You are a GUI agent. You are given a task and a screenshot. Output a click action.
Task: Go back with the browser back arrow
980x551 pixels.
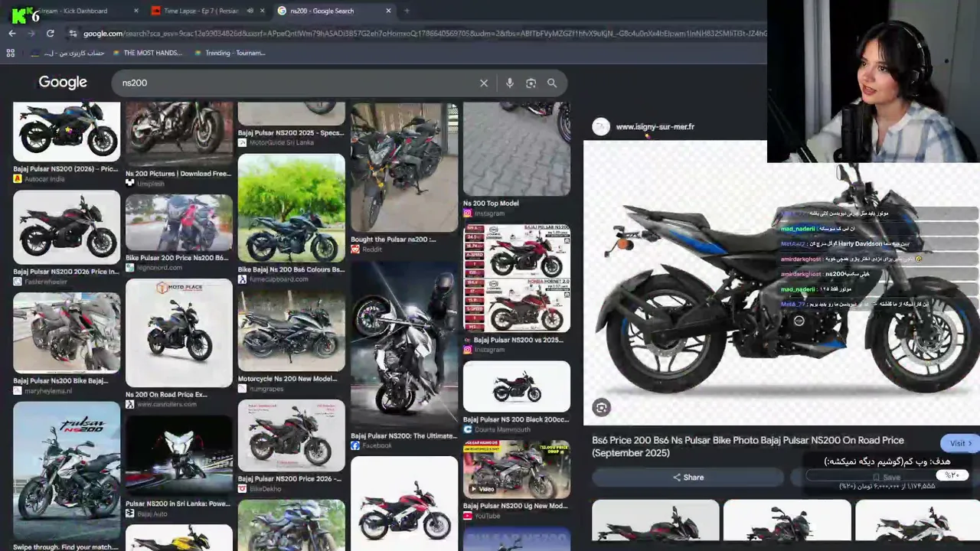point(12,34)
